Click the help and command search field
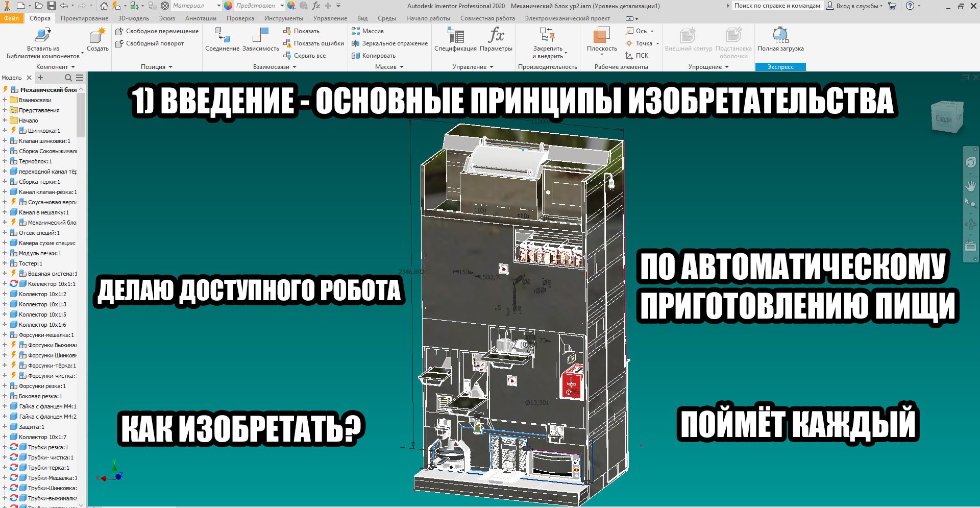Screen dimensions: 980x508 [777, 6]
